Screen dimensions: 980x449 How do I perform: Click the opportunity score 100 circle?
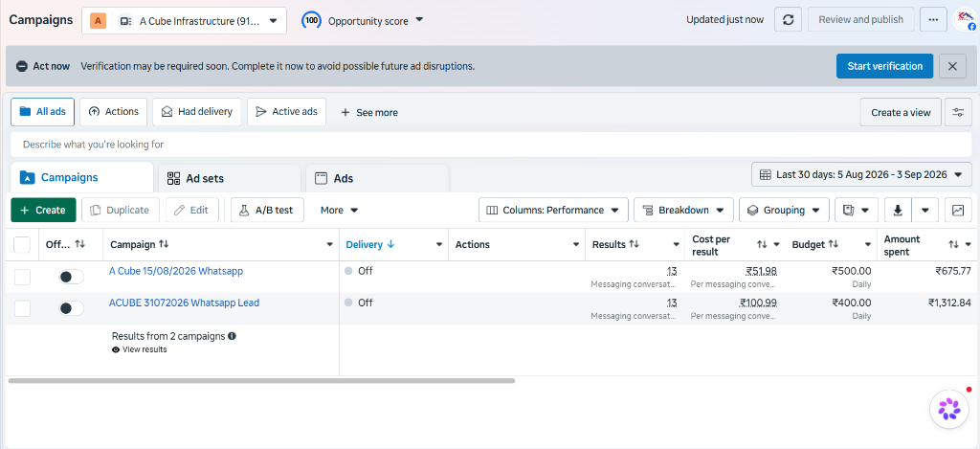click(x=312, y=21)
